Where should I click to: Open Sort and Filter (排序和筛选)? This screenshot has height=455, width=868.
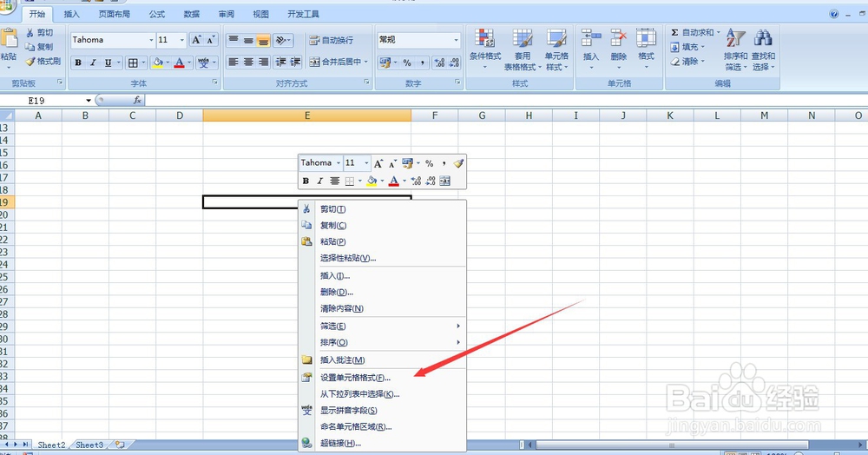click(735, 49)
